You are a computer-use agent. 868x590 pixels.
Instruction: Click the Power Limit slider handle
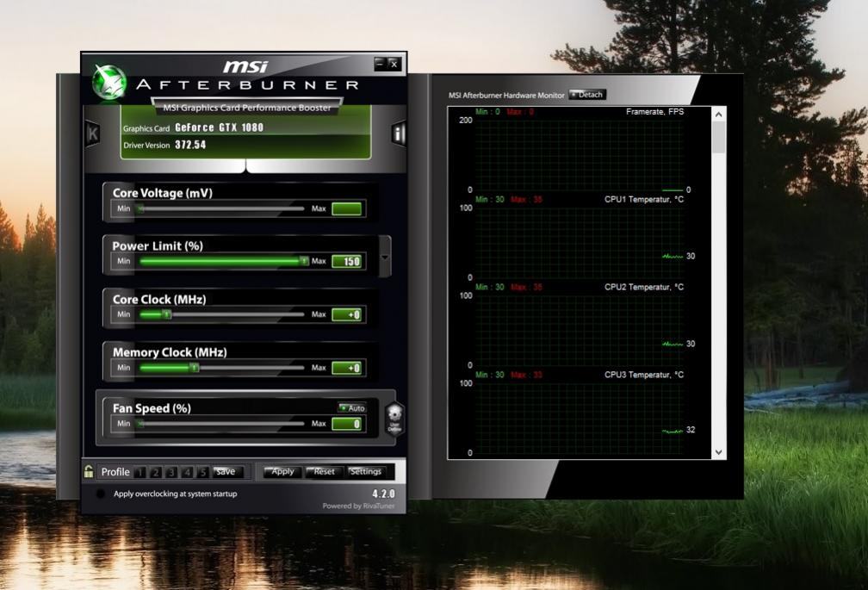pos(304,261)
